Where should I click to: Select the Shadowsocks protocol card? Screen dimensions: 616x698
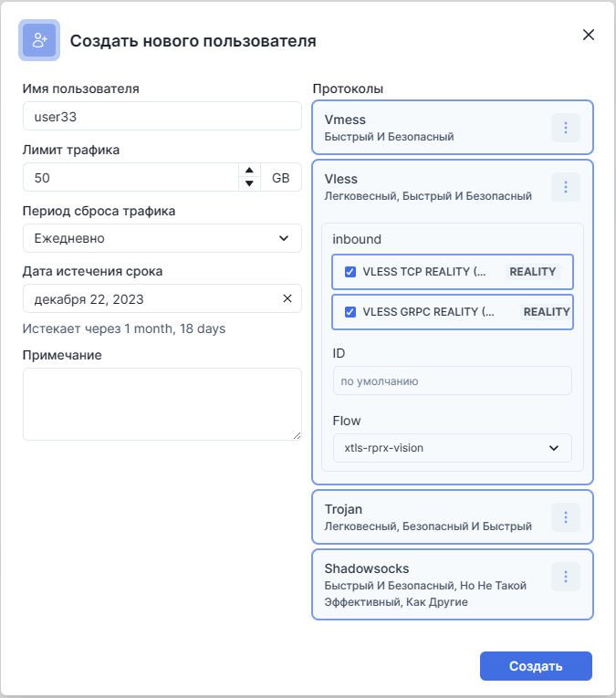429,584
